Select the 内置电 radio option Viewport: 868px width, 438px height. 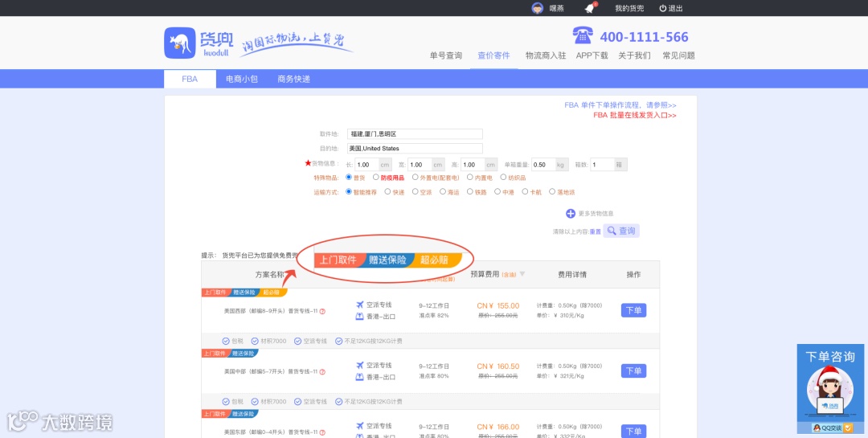point(469,178)
